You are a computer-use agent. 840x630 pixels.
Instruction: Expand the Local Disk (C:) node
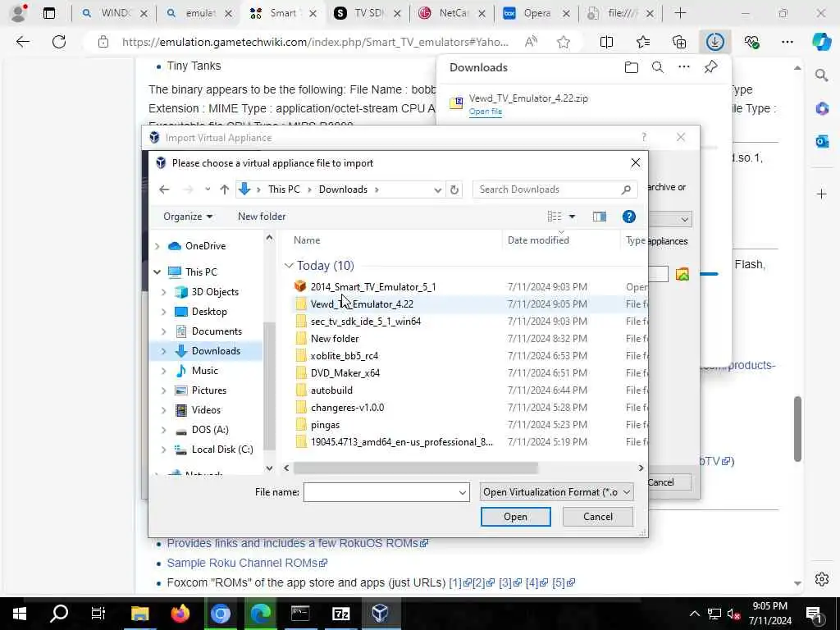(164, 450)
